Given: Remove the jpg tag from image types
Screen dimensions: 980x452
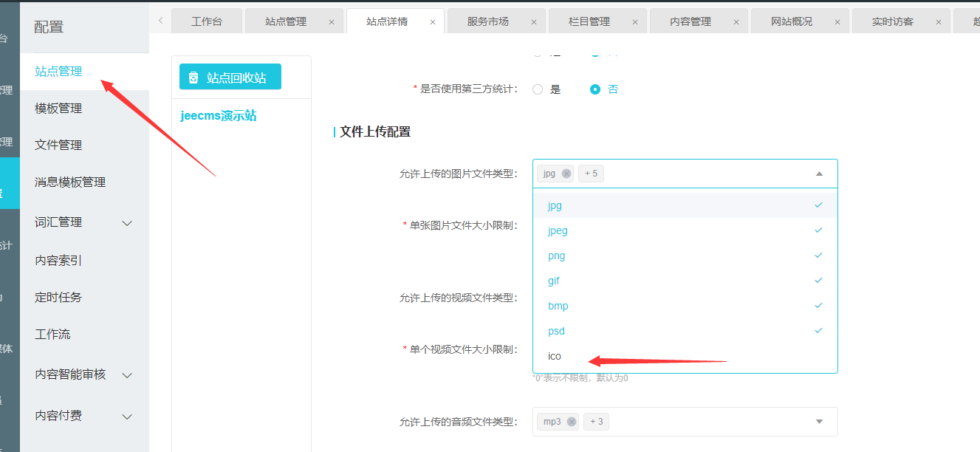Looking at the screenshot, I should pyautogui.click(x=566, y=174).
